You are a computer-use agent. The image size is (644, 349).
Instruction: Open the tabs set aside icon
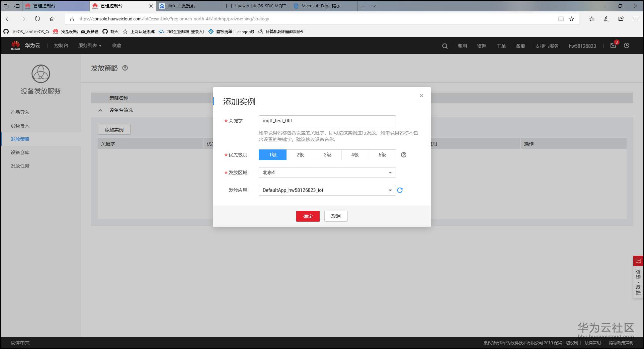pyautogui.click(x=6, y=6)
